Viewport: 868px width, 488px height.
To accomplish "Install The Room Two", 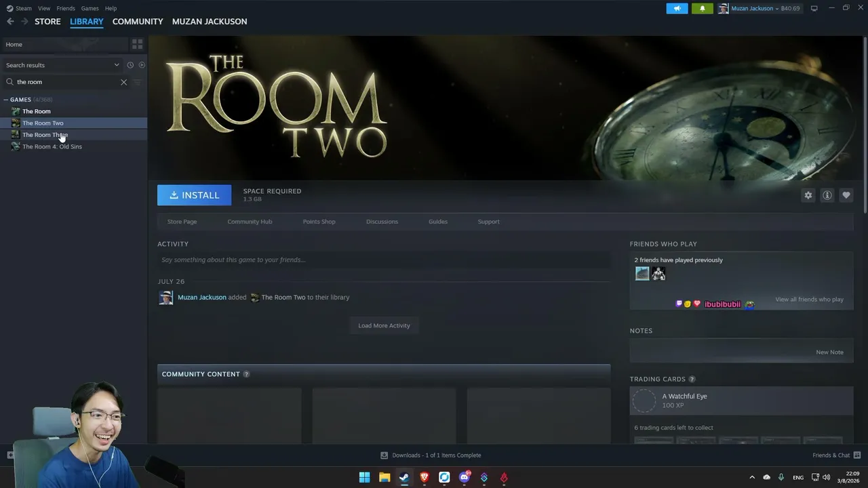I will point(195,195).
